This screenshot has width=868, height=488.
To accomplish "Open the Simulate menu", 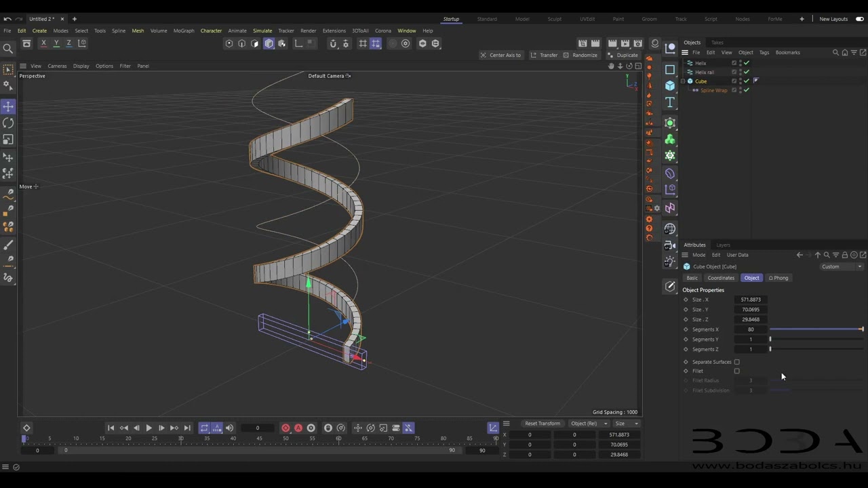I will (x=262, y=30).
